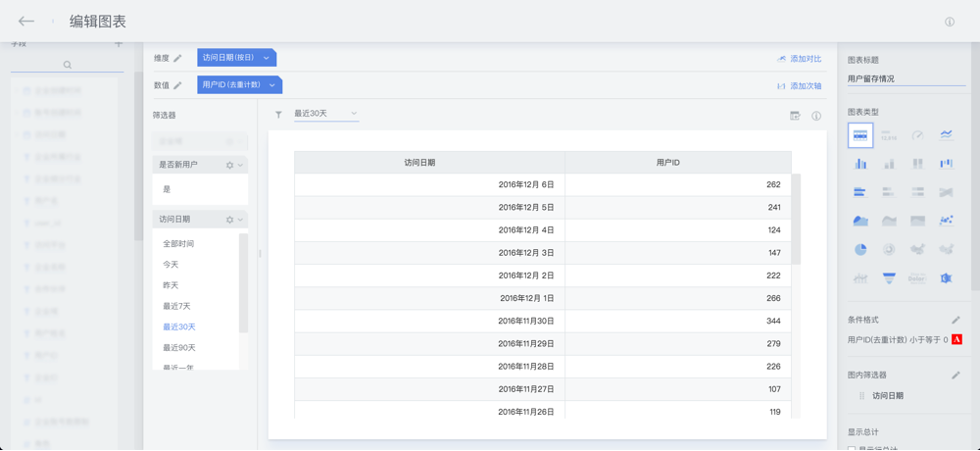This screenshot has width=980, height=451.
Task: Choose 最近30天 in date filter list
Action: (179, 326)
